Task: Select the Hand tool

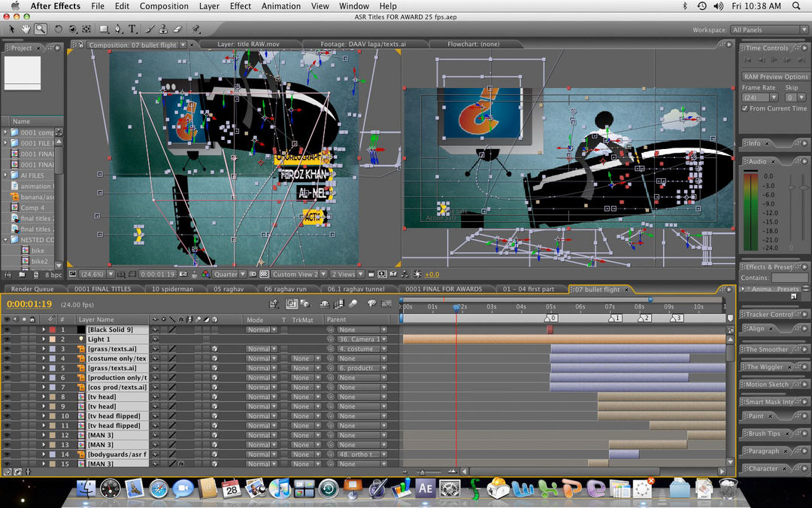Action: 26,29
